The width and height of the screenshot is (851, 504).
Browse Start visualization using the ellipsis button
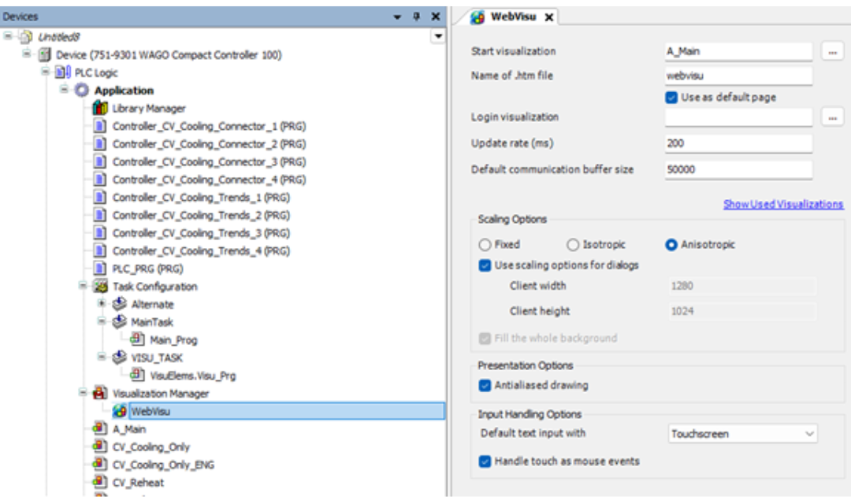(834, 50)
